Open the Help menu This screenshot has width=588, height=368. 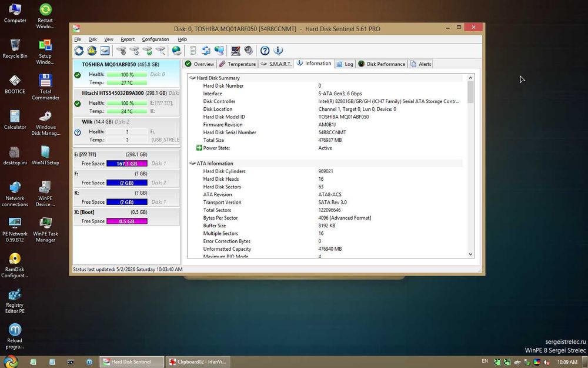pos(182,39)
